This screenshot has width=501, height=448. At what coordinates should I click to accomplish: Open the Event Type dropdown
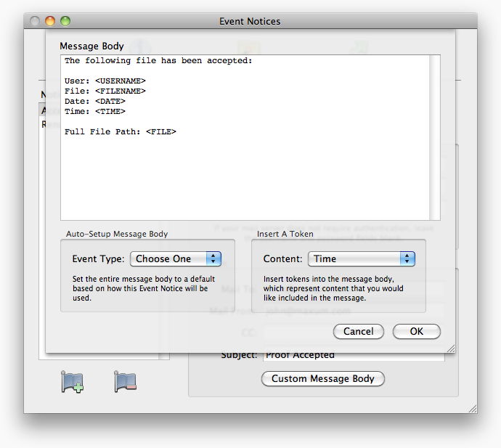tap(175, 258)
